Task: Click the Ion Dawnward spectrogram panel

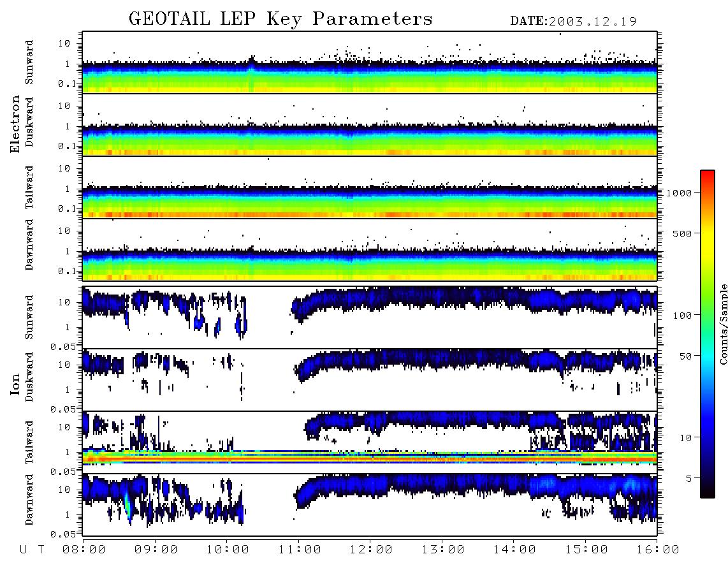Action: click(x=370, y=505)
